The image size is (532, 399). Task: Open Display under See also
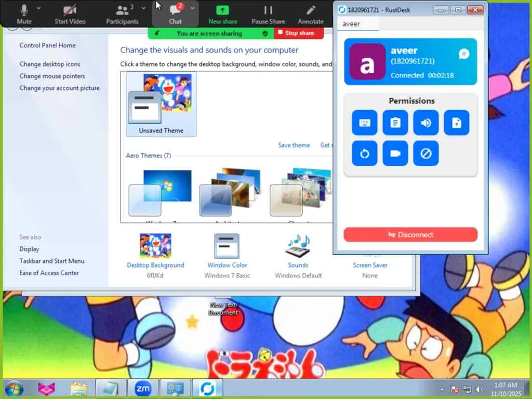(x=29, y=249)
